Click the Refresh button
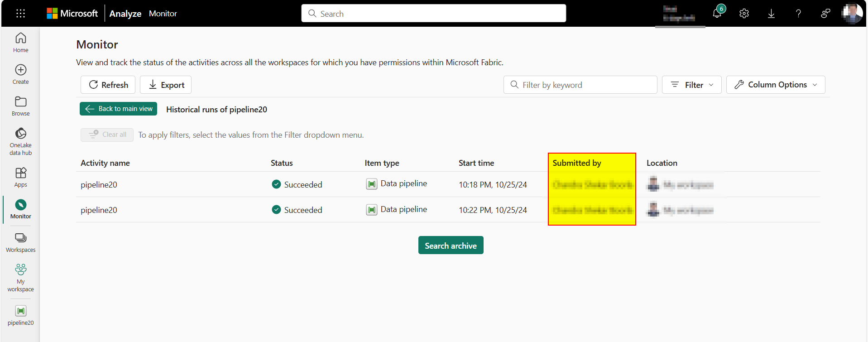The height and width of the screenshot is (342, 868). pyautogui.click(x=108, y=85)
